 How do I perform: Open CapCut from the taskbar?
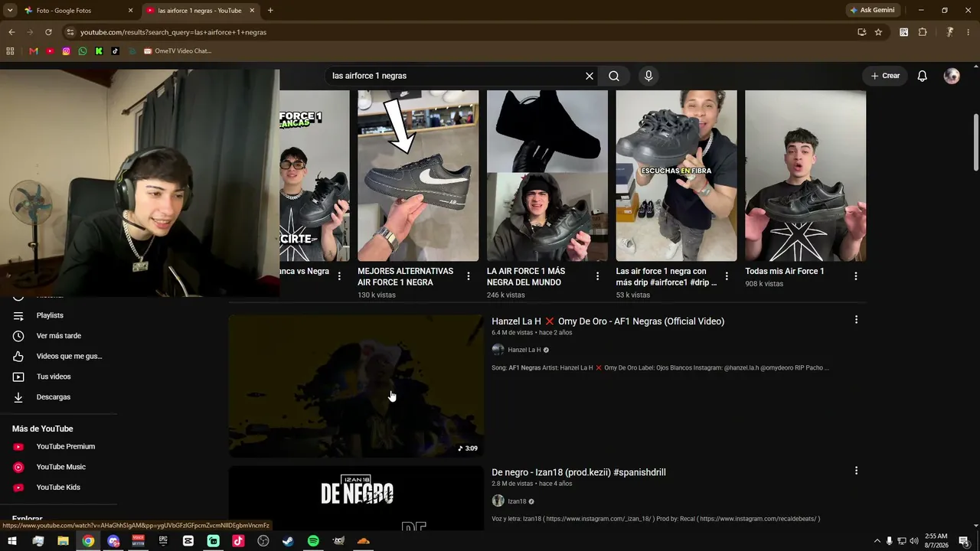pyautogui.click(x=188, y=541)
